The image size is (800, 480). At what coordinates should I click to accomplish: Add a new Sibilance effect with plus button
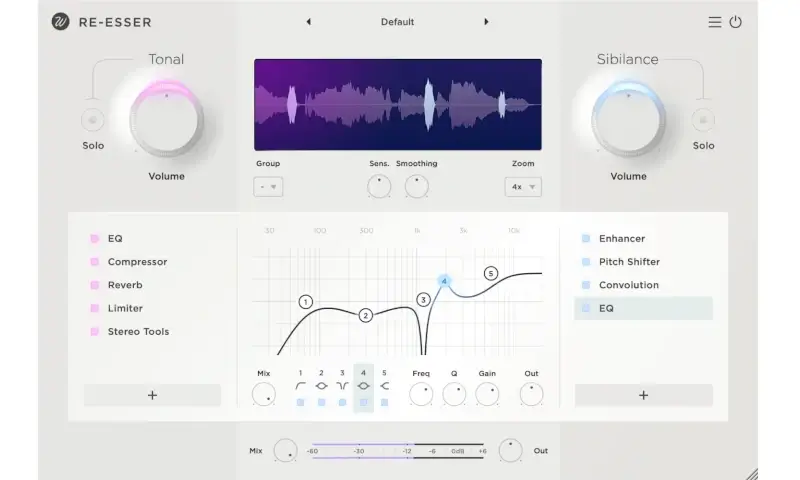coord(643,395)
